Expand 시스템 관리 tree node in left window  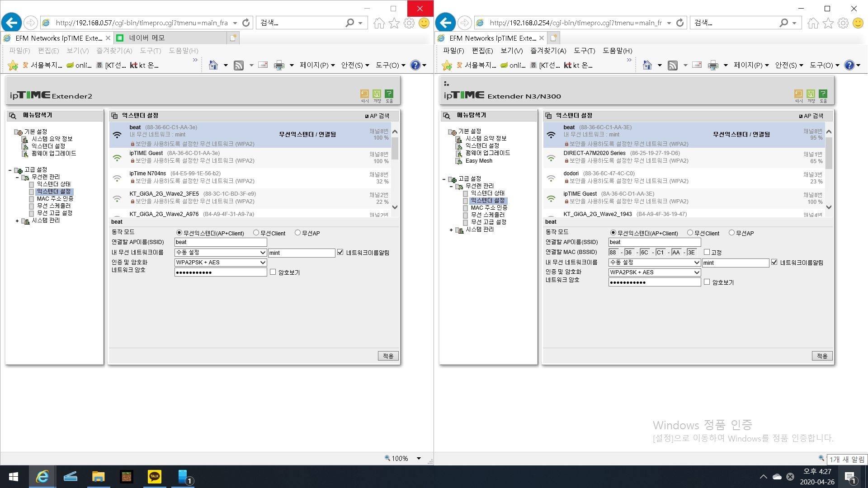click(x=17, y=221)
